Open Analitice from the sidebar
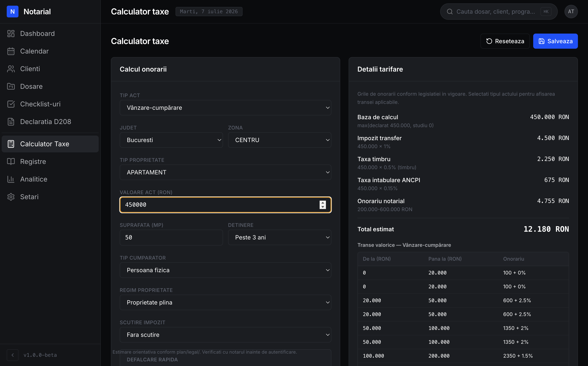This screenshot has height=366, width=588. coord(50,179)
